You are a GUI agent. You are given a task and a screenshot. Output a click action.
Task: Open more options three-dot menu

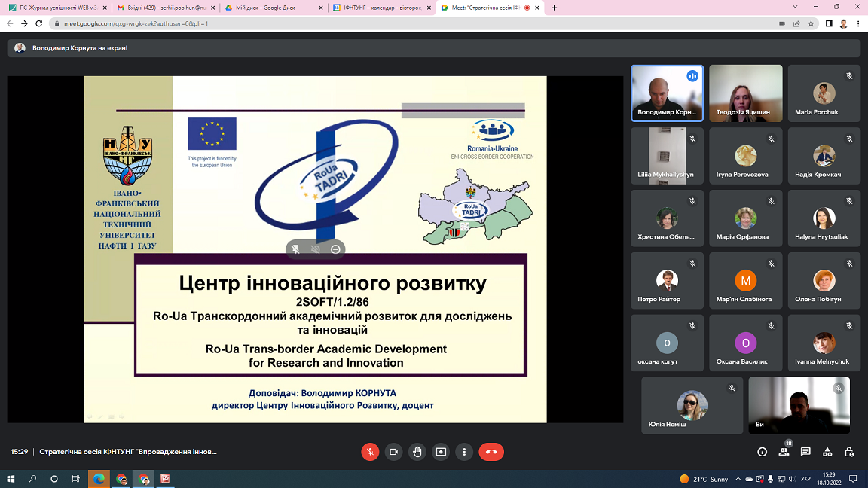(464, 452)
